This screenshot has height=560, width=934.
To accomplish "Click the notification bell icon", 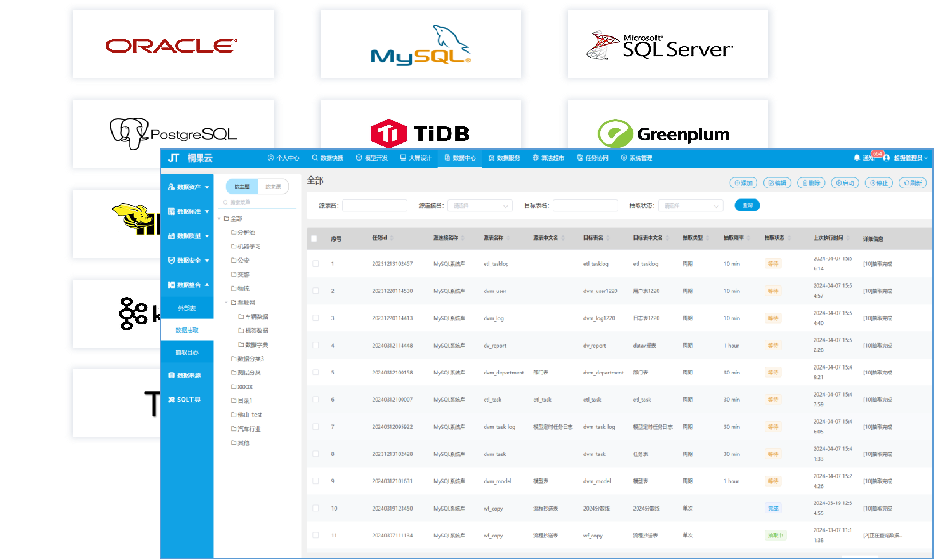I will pos(857,158).
